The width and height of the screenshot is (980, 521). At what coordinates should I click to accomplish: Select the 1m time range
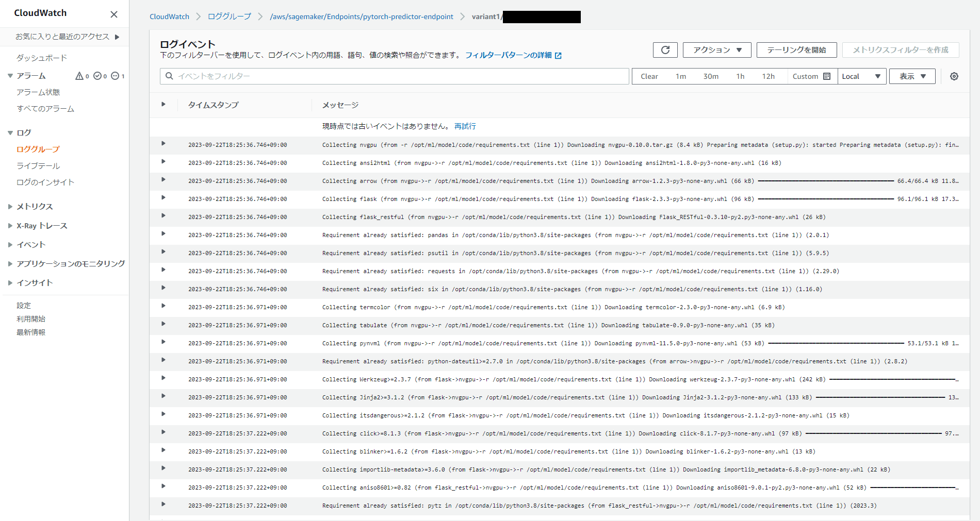click(x=681, y=76)
